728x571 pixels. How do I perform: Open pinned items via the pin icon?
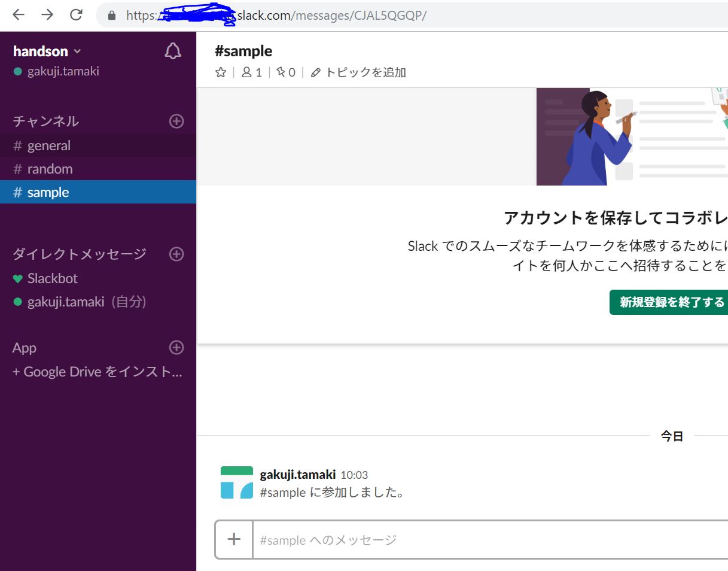[x=281, y=72]
